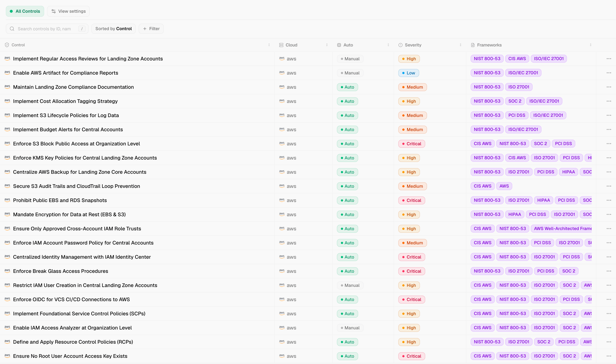Click SOC 2 tag on Cost Allocation Tagging row
This screenshot has width=616, height=364.
(x=515, y=101)
